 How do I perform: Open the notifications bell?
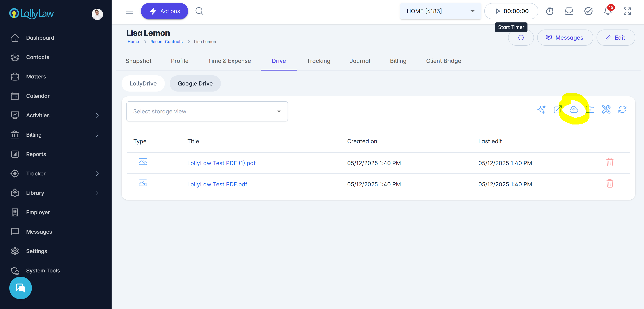tap(608, 11)
